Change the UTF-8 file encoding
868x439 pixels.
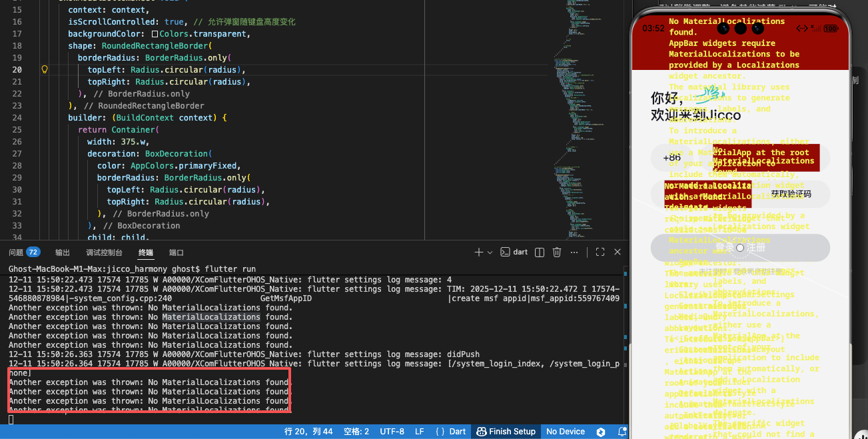click(392, 431)
